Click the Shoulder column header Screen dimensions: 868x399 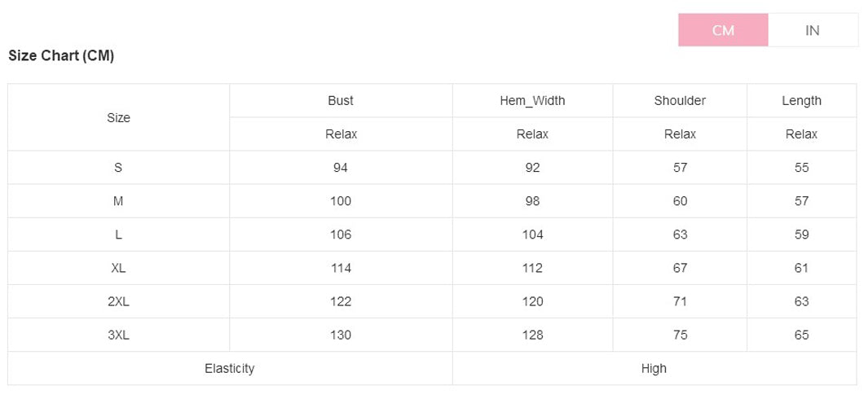pyautogui.click(x=680, y=101)
